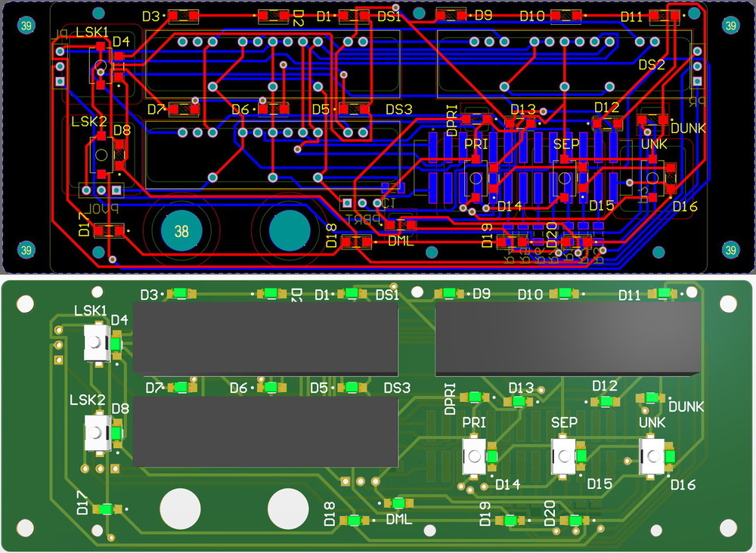Select the LSK1 designator in the 2D layout
The height and width of the screenshot is (553, 756).
tap(92, 32)
